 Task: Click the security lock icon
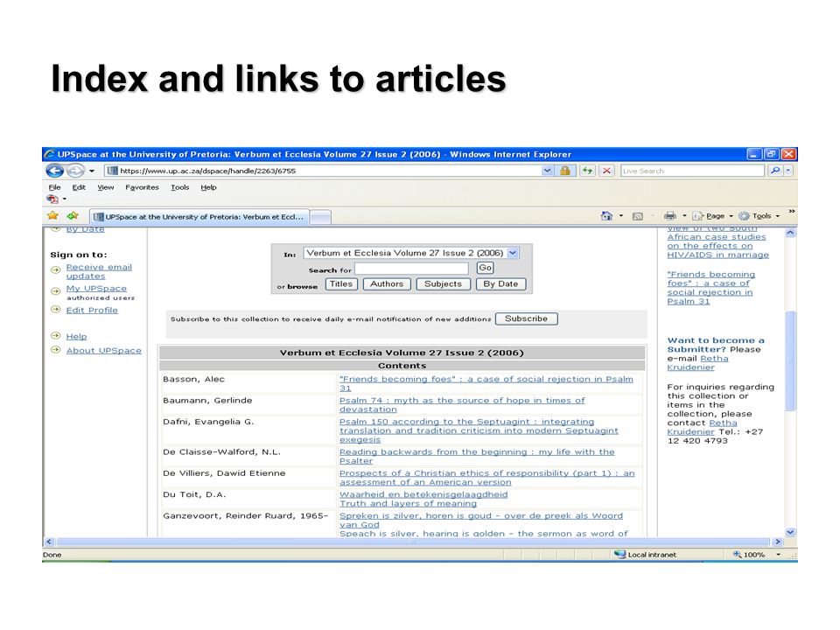pos(564,171)
